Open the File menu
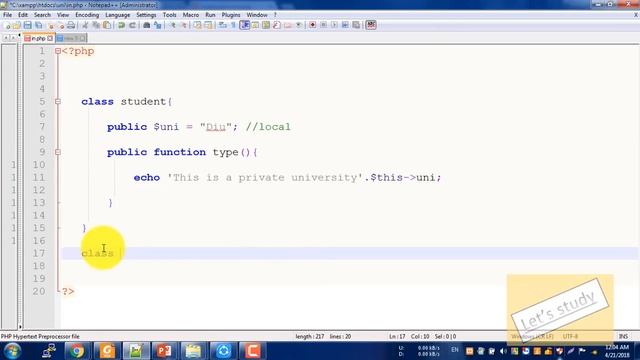640x360 pixels. [x=7, y=15]
